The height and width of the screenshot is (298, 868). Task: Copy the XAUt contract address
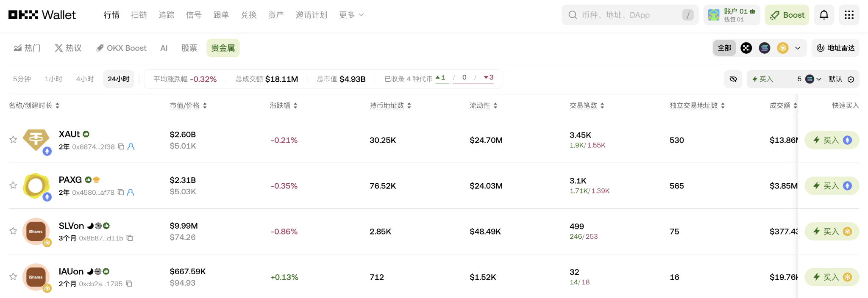click(121, 147)
